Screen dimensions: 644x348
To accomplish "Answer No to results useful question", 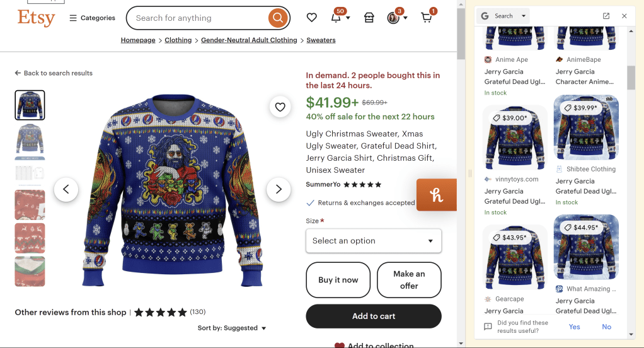I will point(606,327).
